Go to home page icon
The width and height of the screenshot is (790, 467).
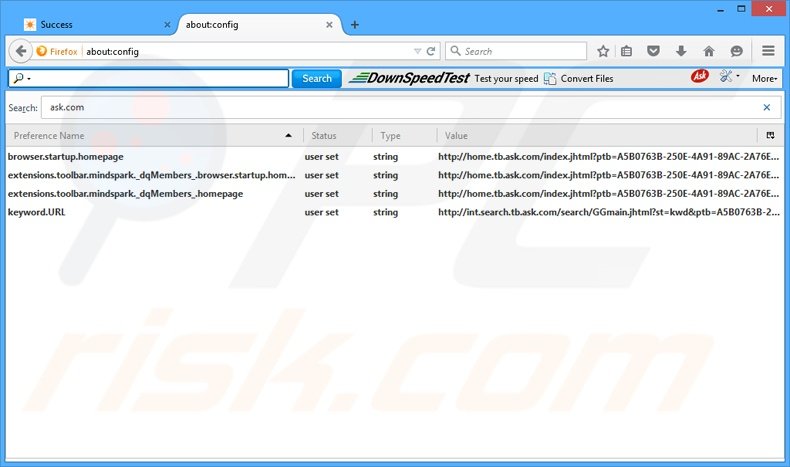(x=709, y=51)
